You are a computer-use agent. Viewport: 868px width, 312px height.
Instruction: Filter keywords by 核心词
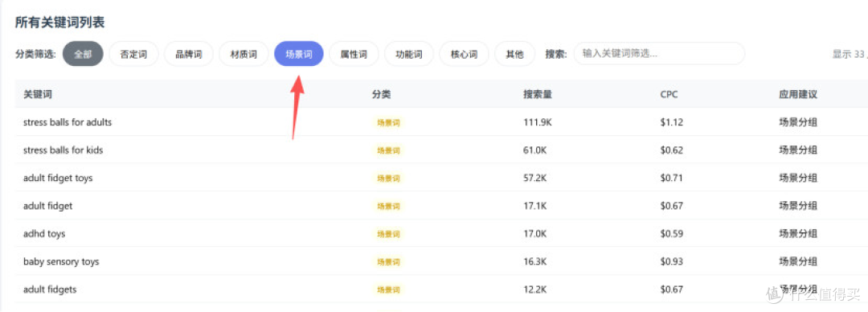pyautogui.click(x=464, y=55)
